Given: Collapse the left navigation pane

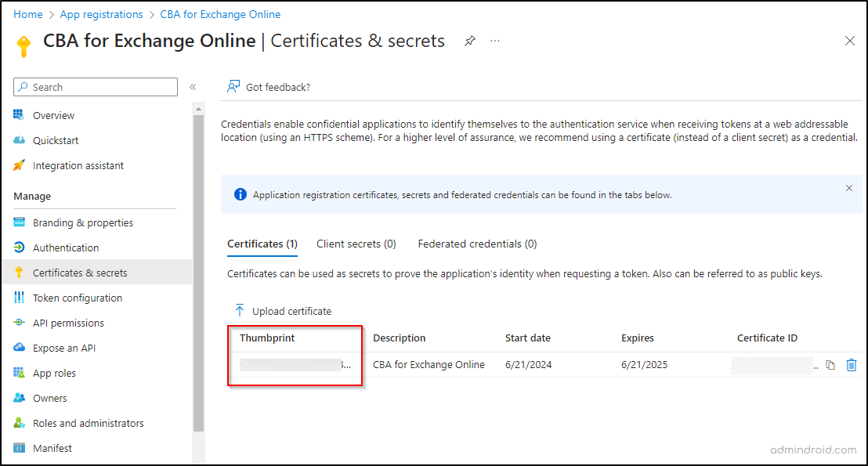Looking at the screenshot, I should pyautogui.click(x=193, y=87).
